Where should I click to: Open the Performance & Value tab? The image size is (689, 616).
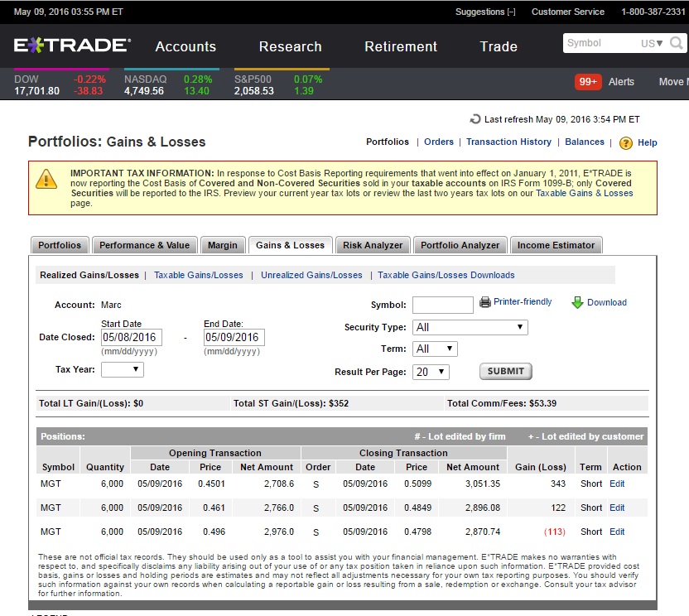click(x=144, y=245)
